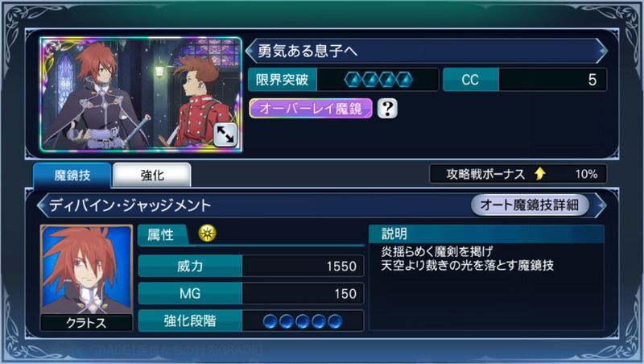Image resolution: width=644 pixels, height=364 pixels.
Task: Select the クラトス character portrait
Action: pyautogui.click(x=86, y=277)
